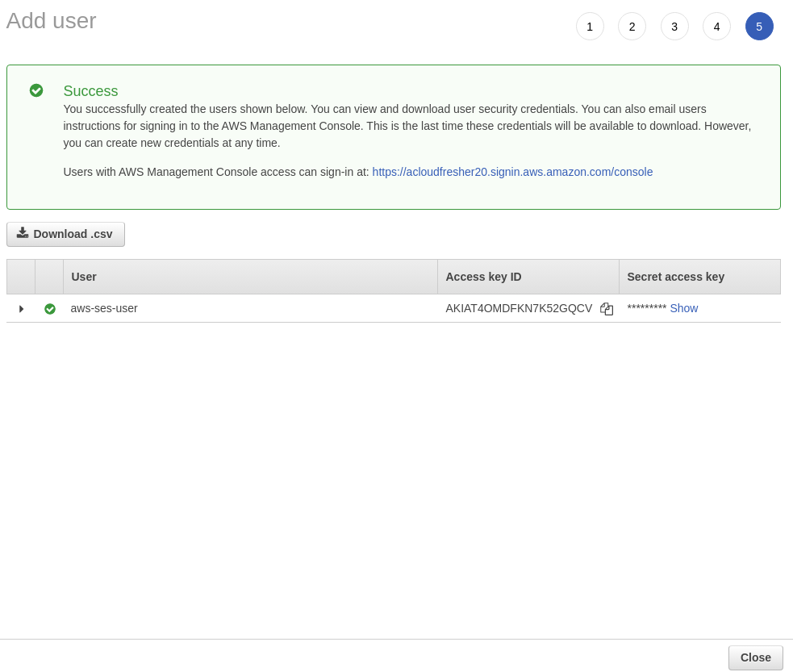
Task: Click the green success checkmark in the banner
Action: (x=36, y=90)
